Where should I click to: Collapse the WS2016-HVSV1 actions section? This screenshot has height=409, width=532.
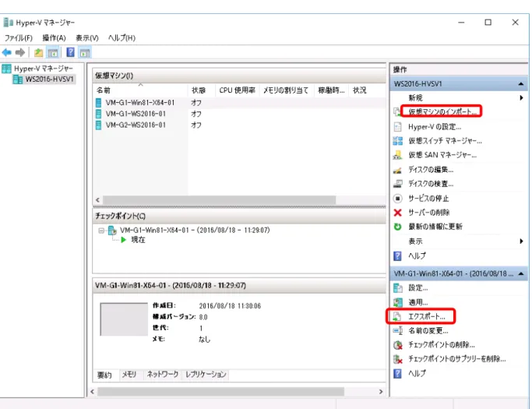pos(521,84)
